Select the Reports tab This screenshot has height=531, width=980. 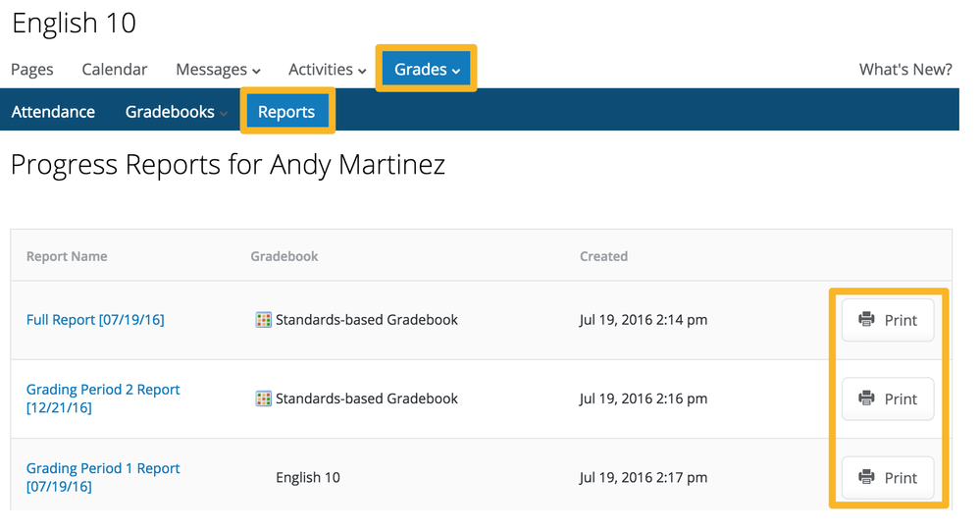click(x=286, y=111)
